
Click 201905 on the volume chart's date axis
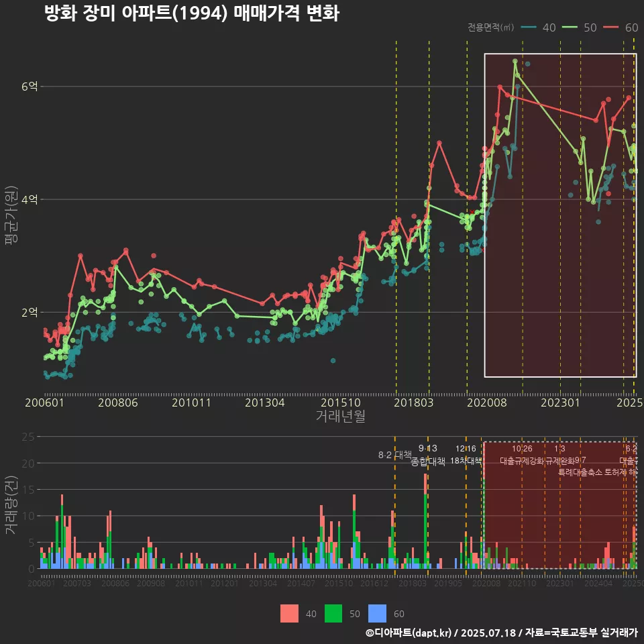pos(448,583)
